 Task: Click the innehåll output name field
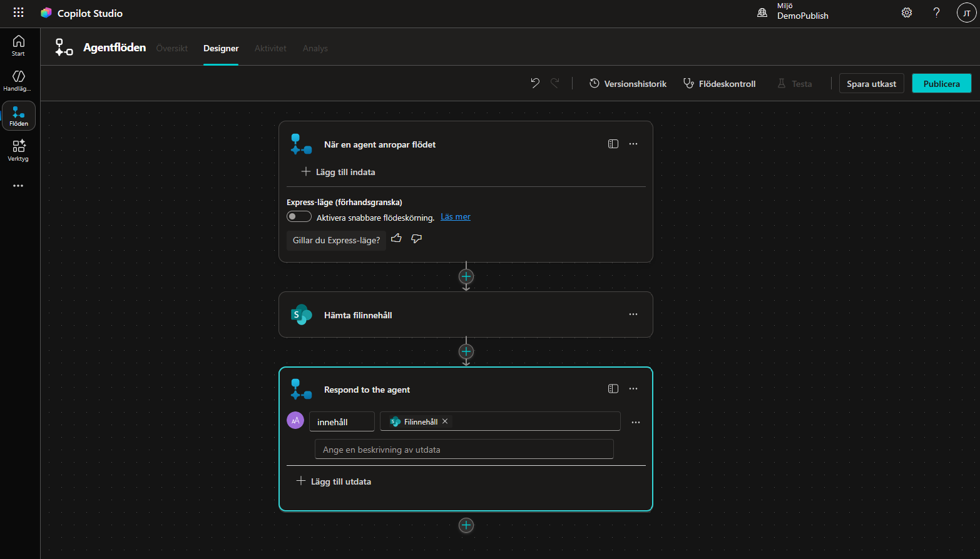(342, 421)
